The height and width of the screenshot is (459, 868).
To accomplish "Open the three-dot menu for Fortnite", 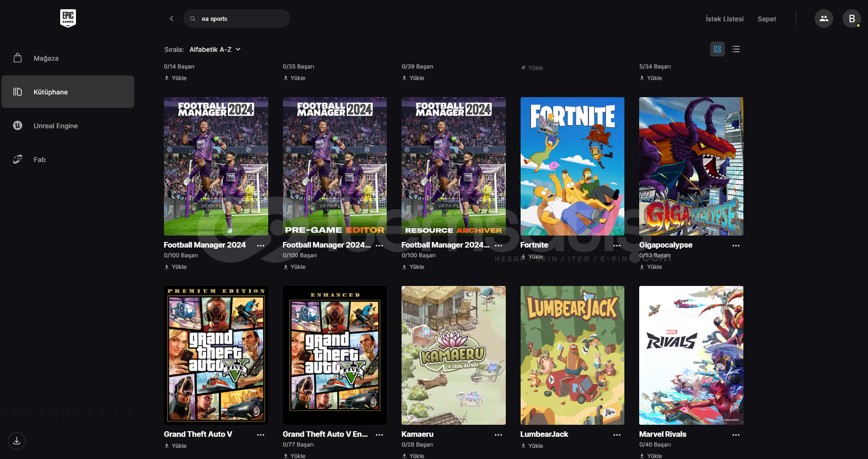I will coord(617,246).
